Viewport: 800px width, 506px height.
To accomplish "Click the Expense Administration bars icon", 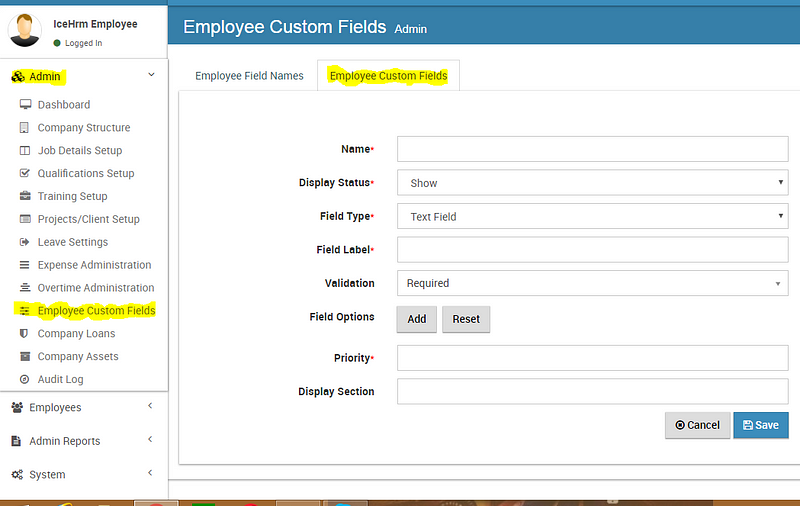I will pyautogui.click(x=24, y=265).
